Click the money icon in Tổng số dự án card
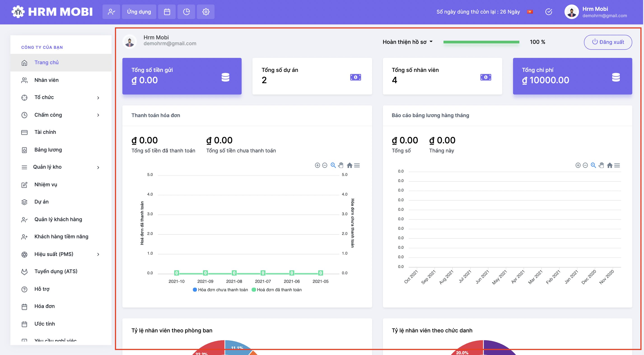The height and width of the screenshot is (355, 644). (x=355, y=77)
